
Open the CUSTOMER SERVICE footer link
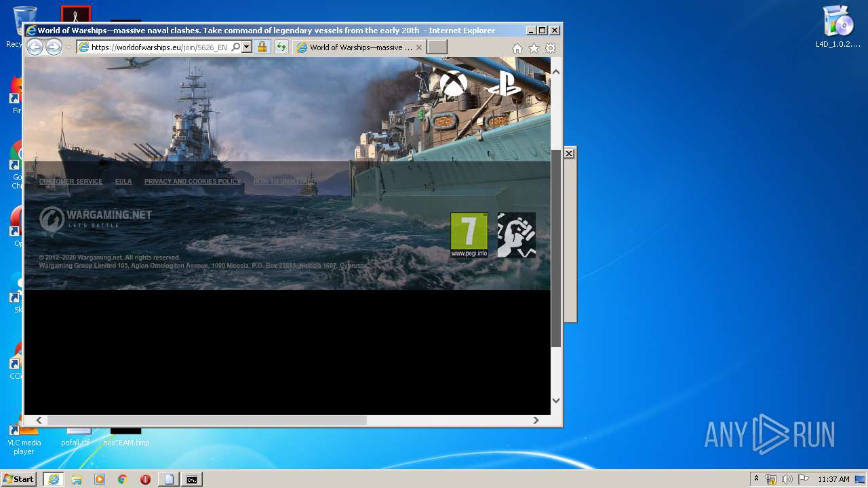click(x=71, y=182)
